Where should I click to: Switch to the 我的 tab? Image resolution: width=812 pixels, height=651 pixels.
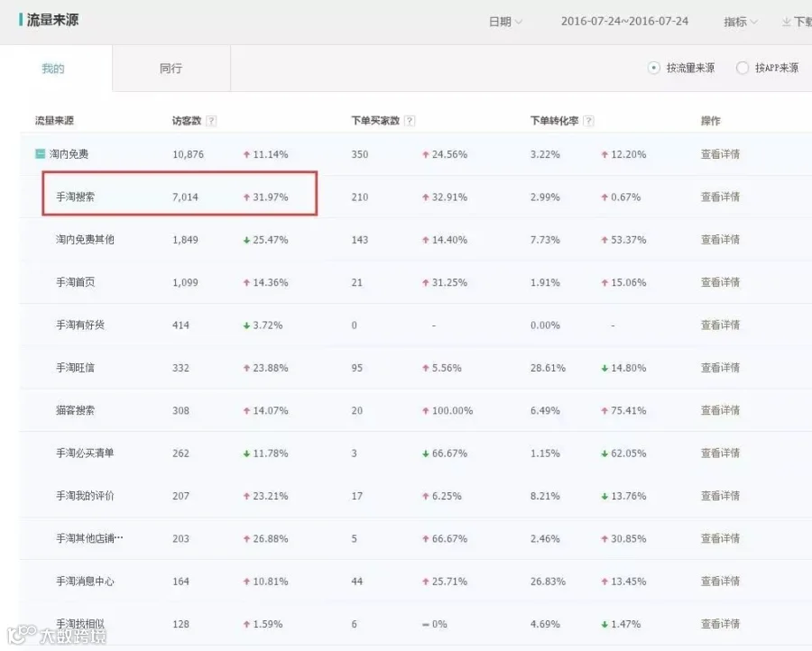tap(53, 69)
